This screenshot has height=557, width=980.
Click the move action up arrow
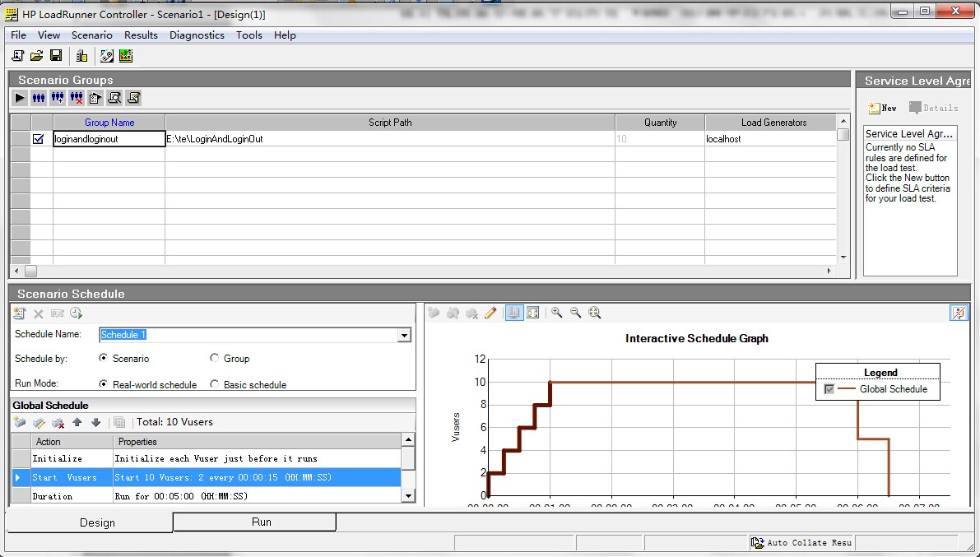[77, 422]
